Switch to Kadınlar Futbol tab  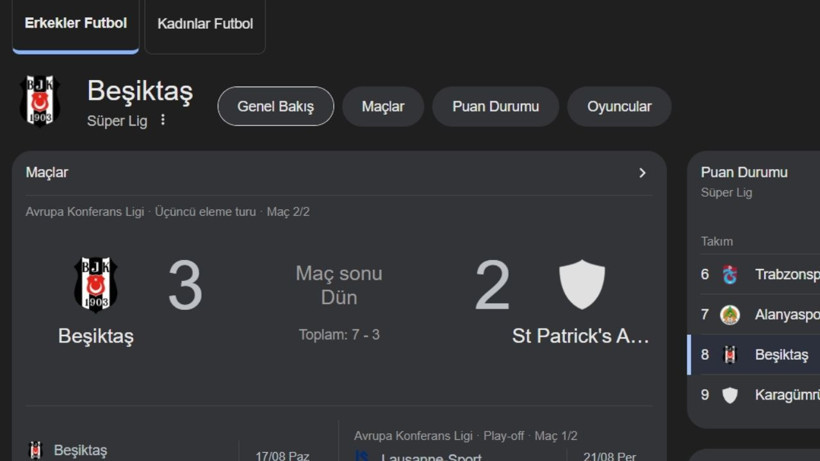205,24
